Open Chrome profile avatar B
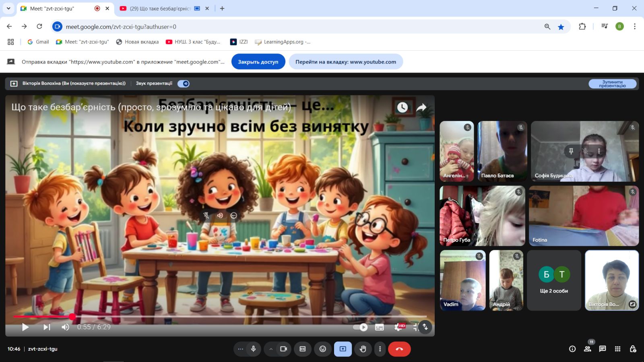This screenshot has width=644, height=362. click(x=619, y=27)
